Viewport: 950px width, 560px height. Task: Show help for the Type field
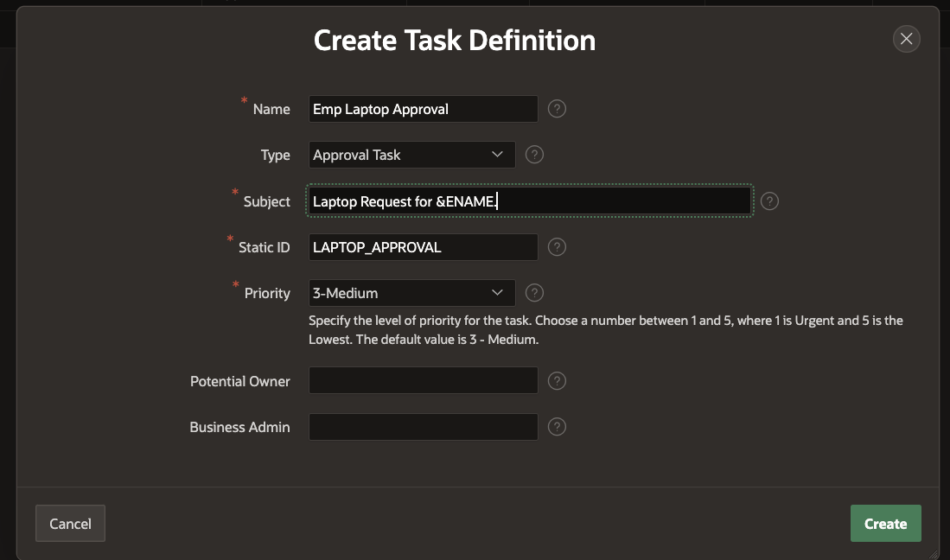[x=535, y=155]
